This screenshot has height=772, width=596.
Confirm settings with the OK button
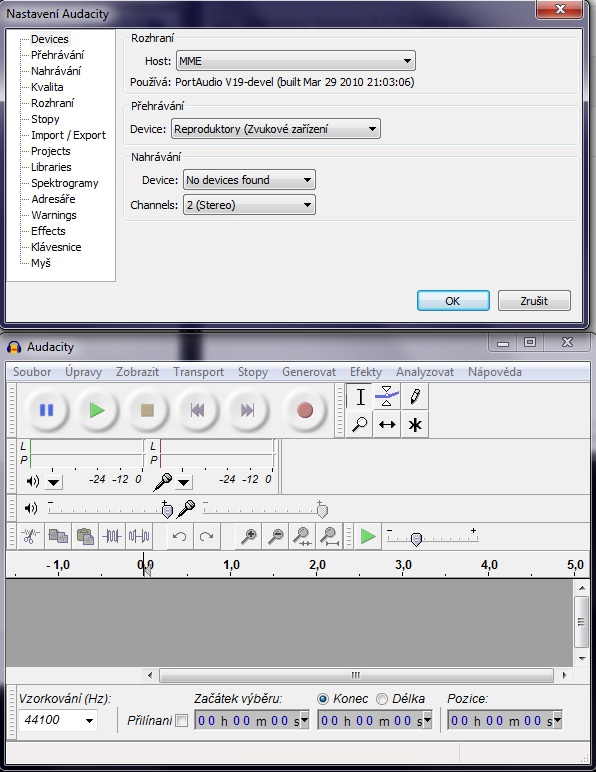[453, 301]
